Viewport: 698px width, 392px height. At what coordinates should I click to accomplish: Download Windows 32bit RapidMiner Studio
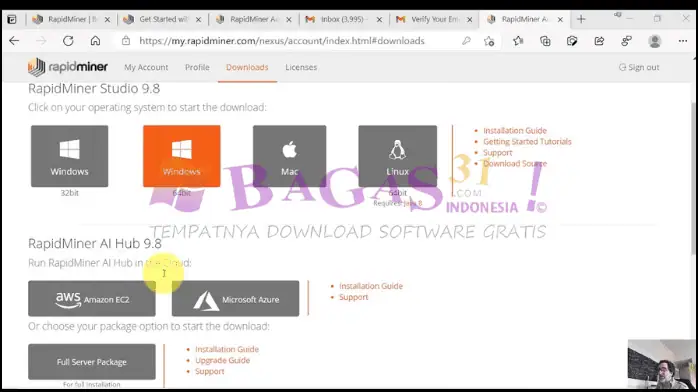pos(69,156)
